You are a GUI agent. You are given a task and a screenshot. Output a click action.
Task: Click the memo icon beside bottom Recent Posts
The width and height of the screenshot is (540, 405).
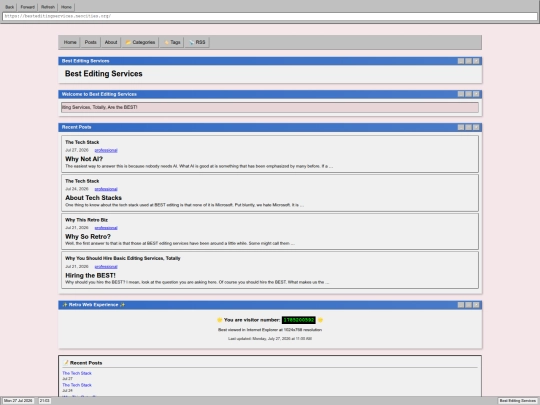tap(66, 363)
